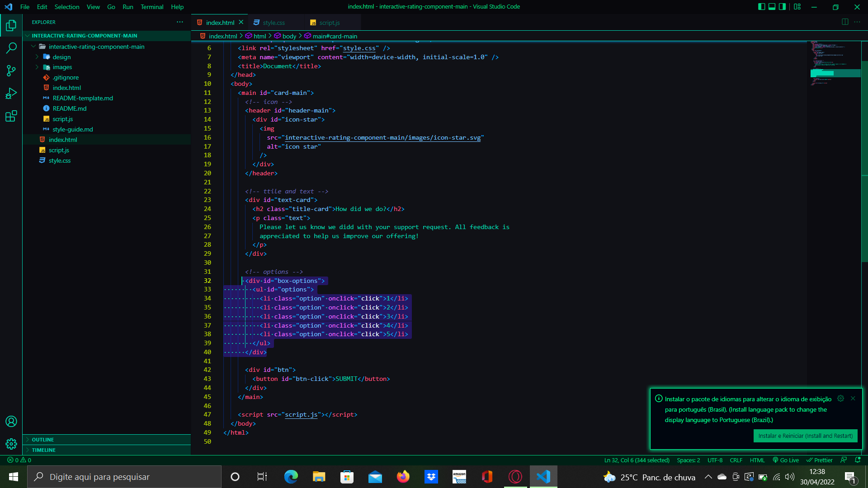Select language mode HTML
The width and height of the screenshot is (868, 488).
[x=757, y=460]
